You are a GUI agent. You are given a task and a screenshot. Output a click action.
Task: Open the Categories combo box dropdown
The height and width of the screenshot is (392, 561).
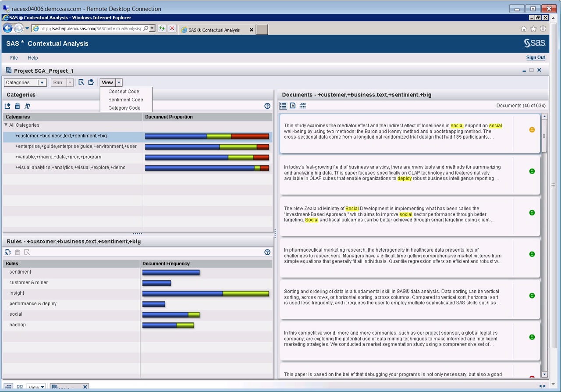pos(42,82)
